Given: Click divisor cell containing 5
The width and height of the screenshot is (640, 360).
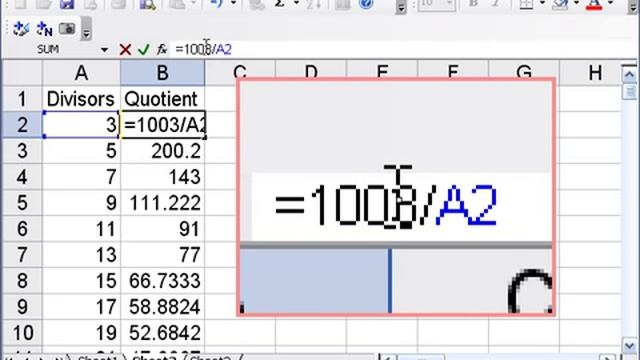Looking at the screenshot, I should coord(81,151).
